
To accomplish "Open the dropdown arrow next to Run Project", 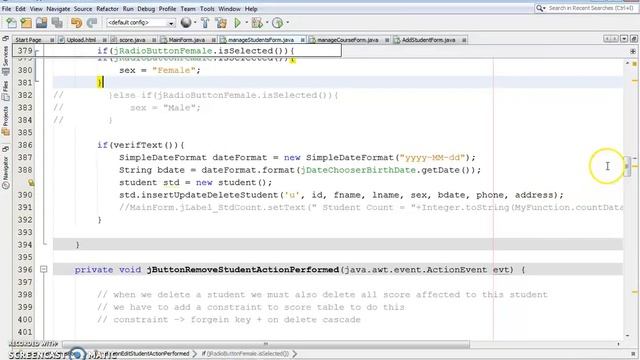I will point(246,23).
